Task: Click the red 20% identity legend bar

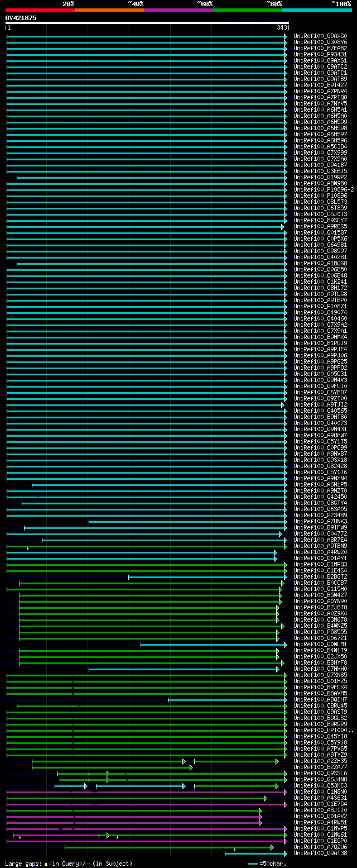Action: coord(40,10)
